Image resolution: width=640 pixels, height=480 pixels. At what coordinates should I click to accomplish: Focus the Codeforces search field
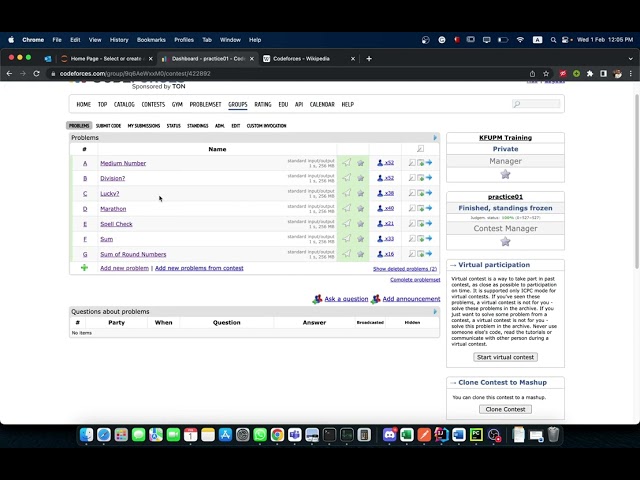click(536, 104)
